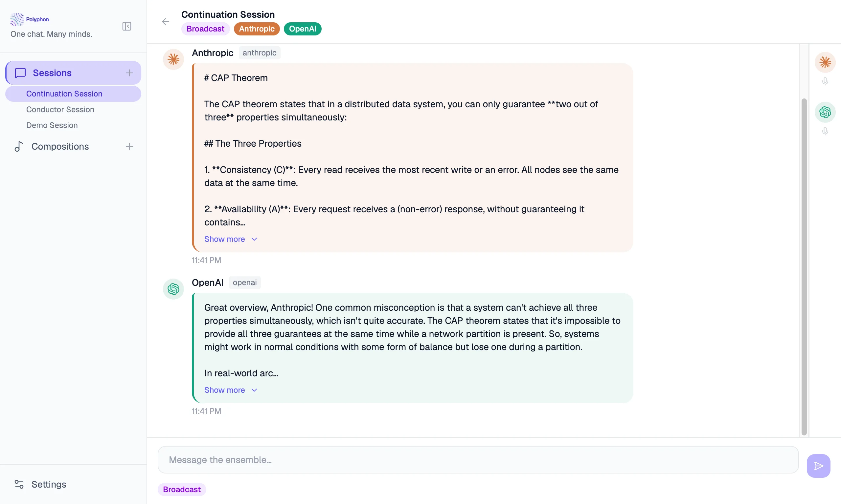841x504 pixels.
Task: Open Demo Session from the list
Action: [52, 125]
